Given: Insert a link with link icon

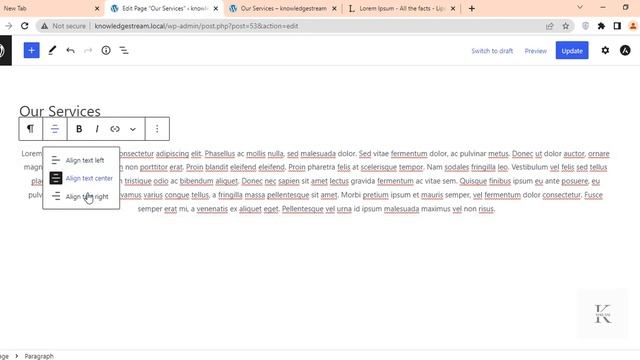Looking at the screenshot, I should pyautogui.click(x=115, y=129).
